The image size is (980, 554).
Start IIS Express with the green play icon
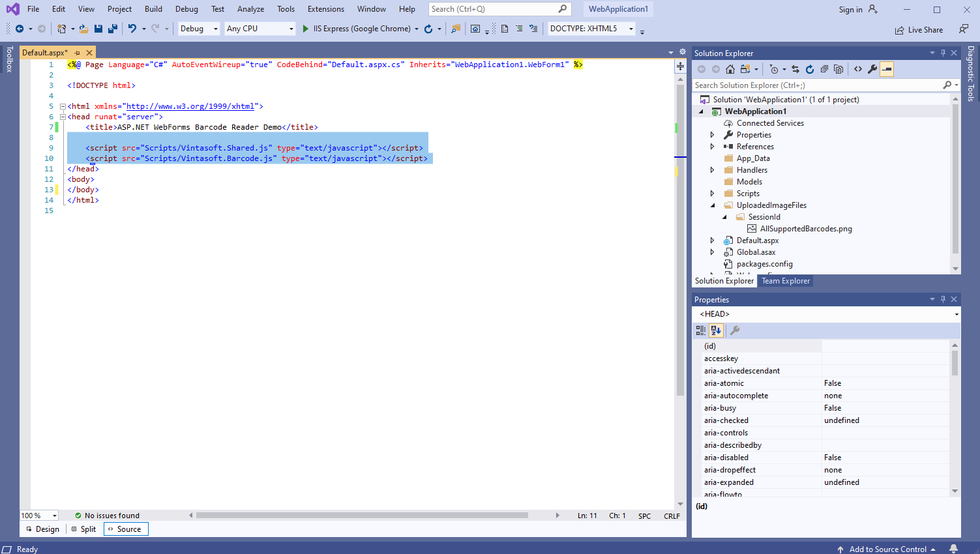point(305,29)
